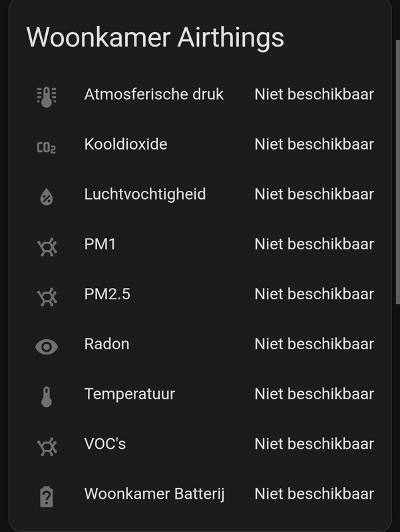
Task: Click Niet beschikbaar beside VOC's
Action: [313, 442]
